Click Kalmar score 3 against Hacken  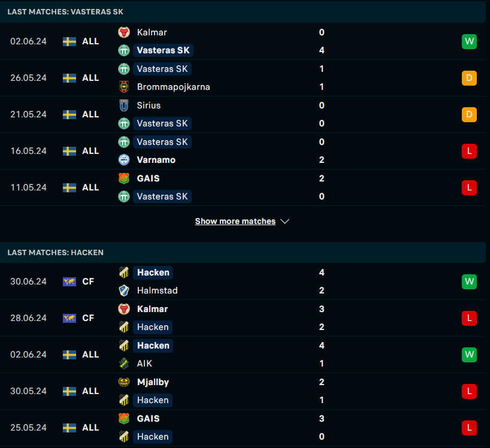pyautogui.click(x=322, y=309)
